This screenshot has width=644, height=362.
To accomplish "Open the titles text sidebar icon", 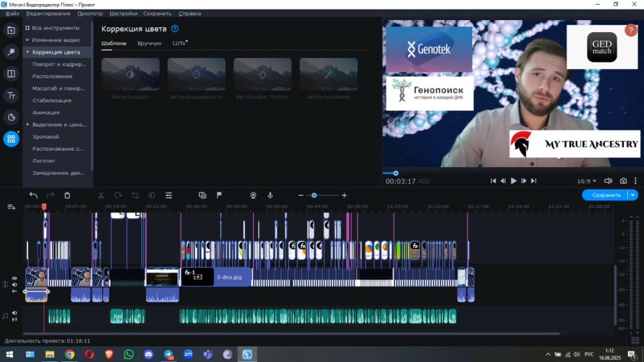I will [11, 95].
